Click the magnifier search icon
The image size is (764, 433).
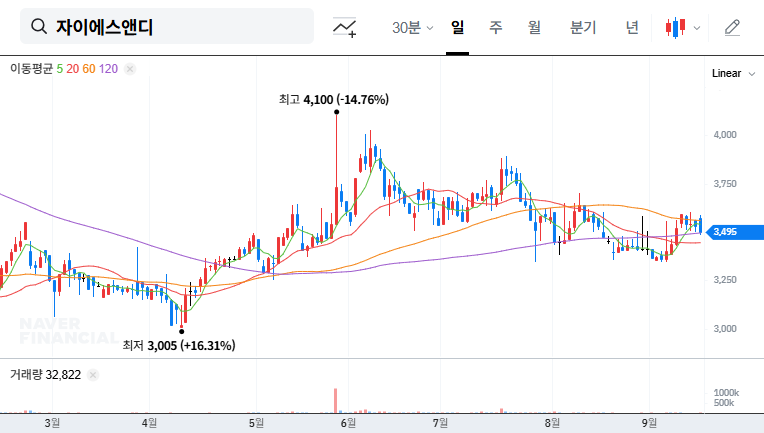pos(38,26)
